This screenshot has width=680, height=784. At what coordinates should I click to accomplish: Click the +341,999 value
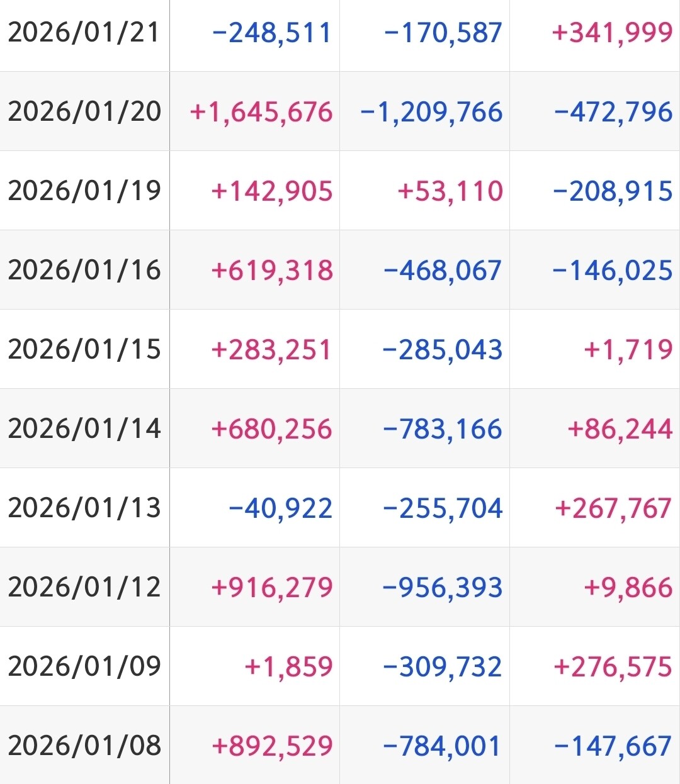612,33
